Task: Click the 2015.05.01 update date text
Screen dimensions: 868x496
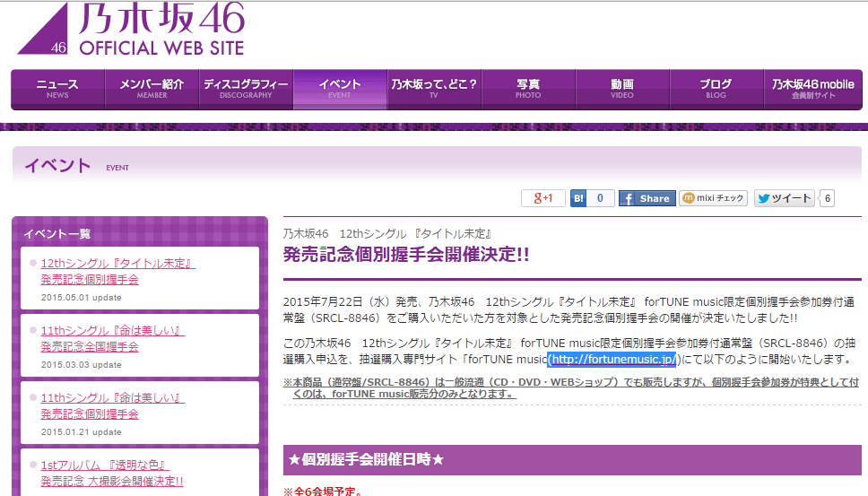Action: [82, 297]
